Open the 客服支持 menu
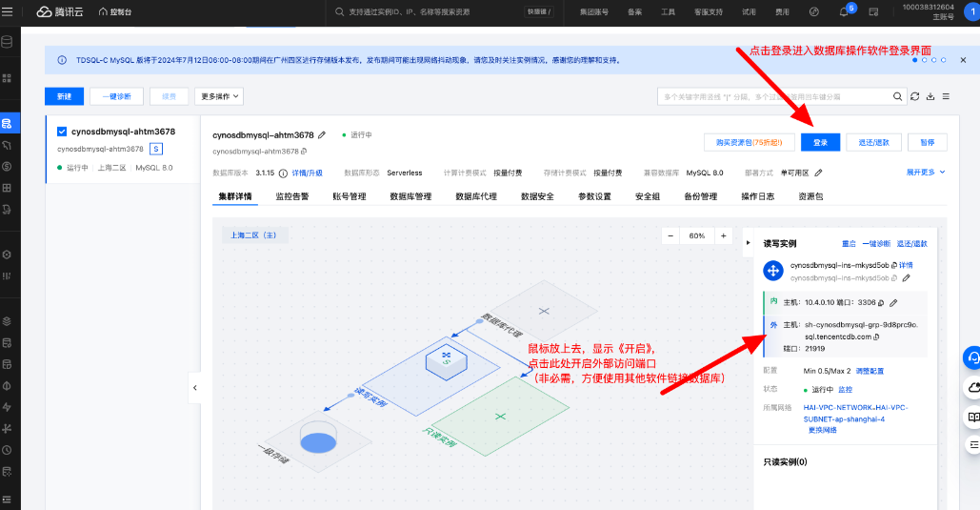Screen dimensions: 980x510 (x=709, y=11)
